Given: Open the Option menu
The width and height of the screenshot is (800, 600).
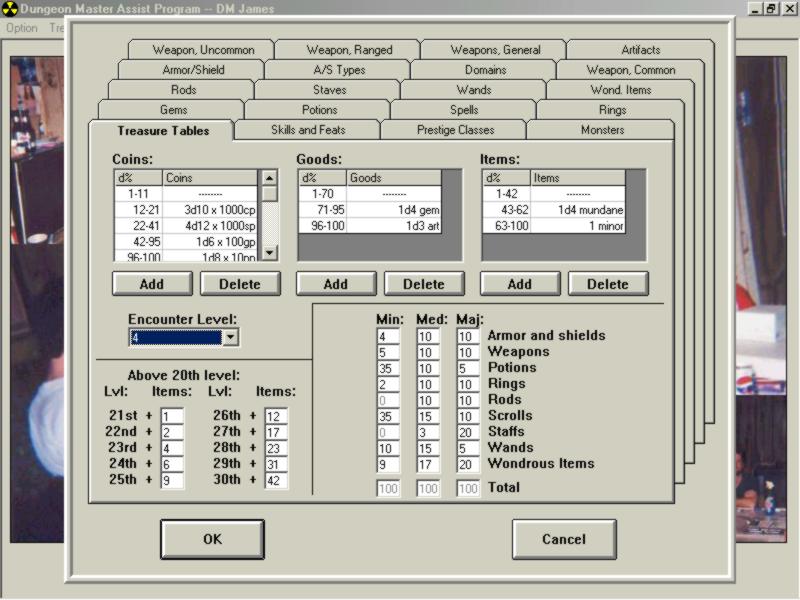Looking at the screenshot, I should point(22,28).
